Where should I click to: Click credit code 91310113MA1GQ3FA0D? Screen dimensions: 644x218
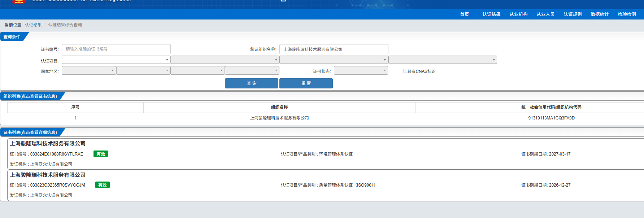(x=551, y=118)
